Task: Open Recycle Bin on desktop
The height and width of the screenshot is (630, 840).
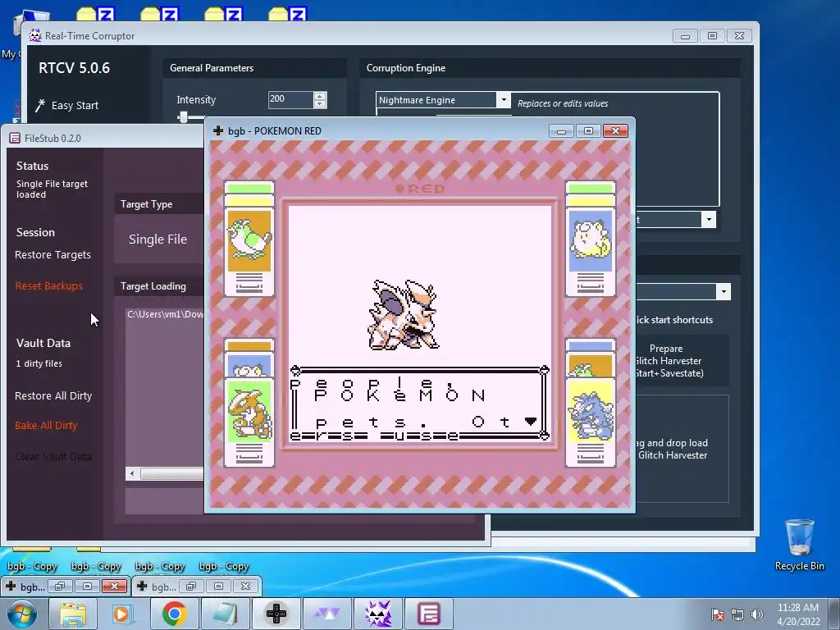Action: 799,545
